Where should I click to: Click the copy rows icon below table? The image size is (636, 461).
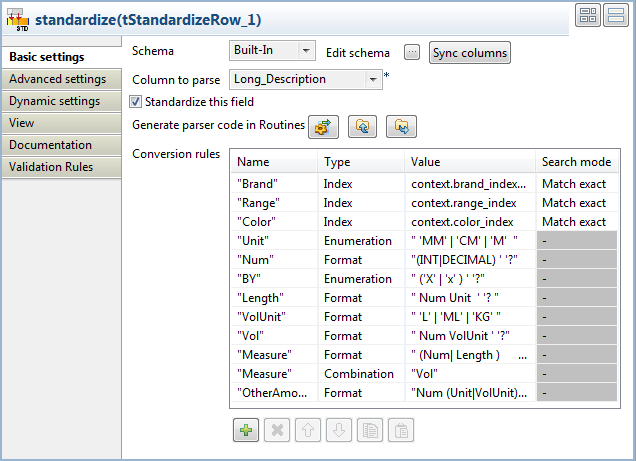click(370, 430)
